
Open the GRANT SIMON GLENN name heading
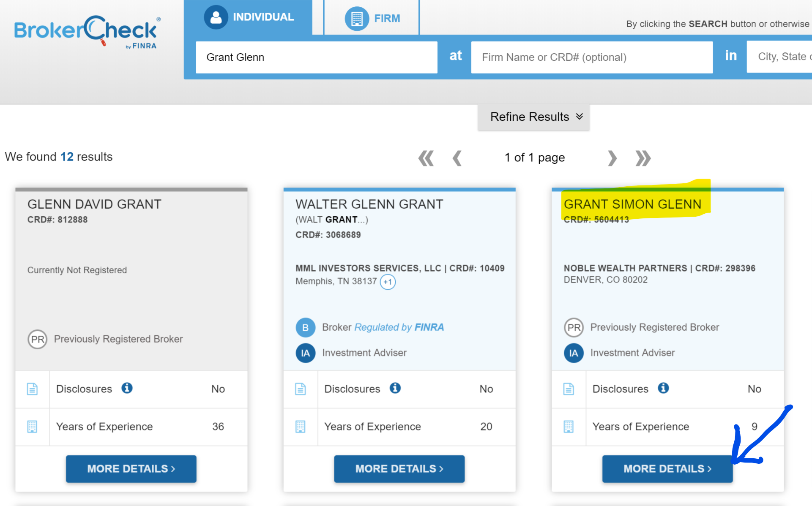click(x=632, y=204)
